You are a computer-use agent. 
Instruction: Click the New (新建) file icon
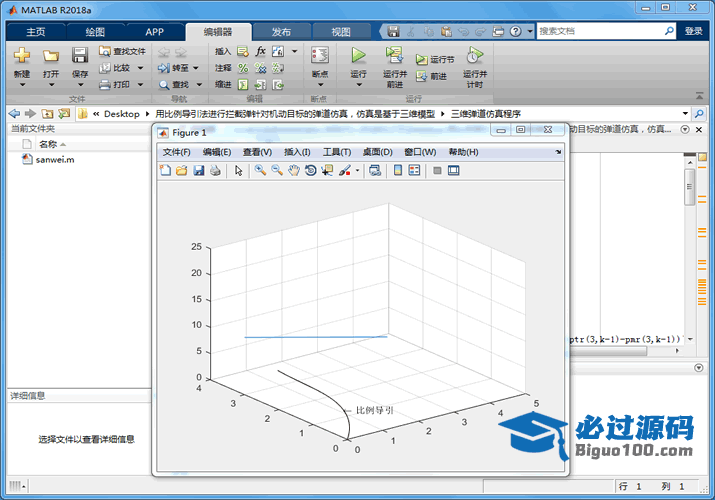[21, 56]
